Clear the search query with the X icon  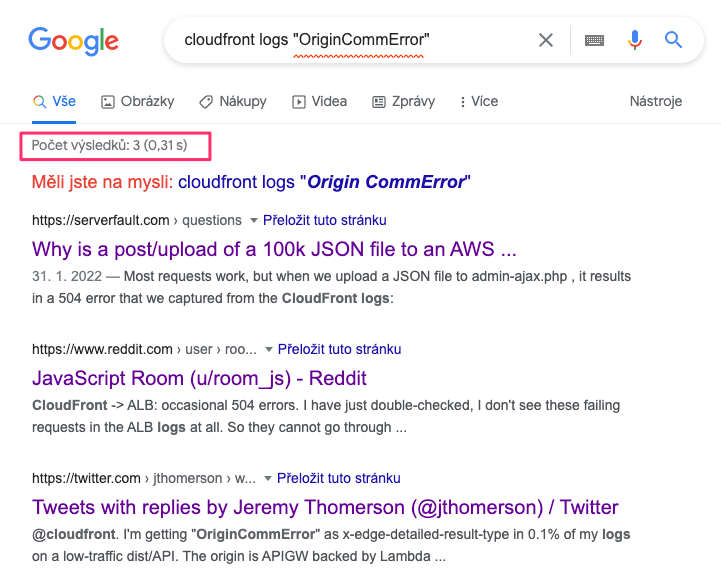tap(546, 40)
